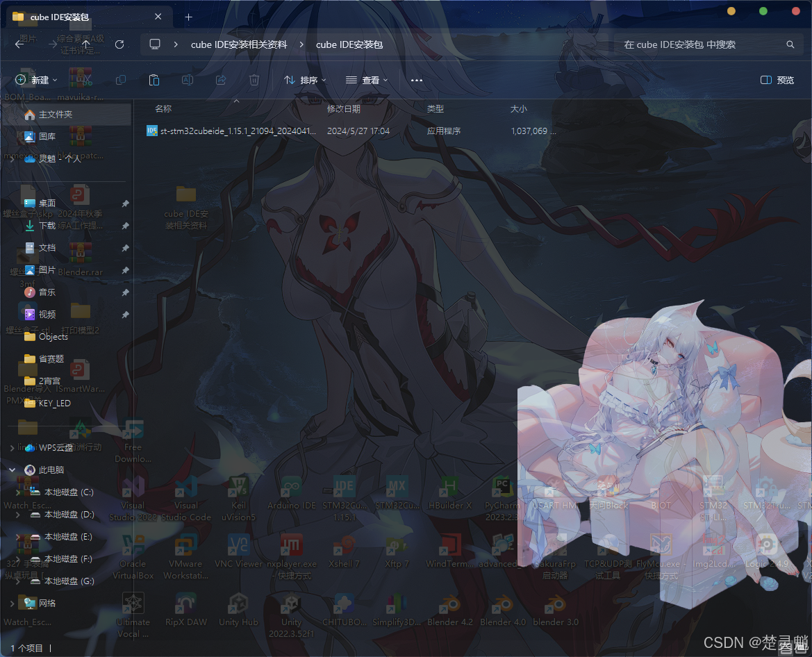Click the paste icon in the toolbar
The image size is (812, 657).
tap(154, 81)
